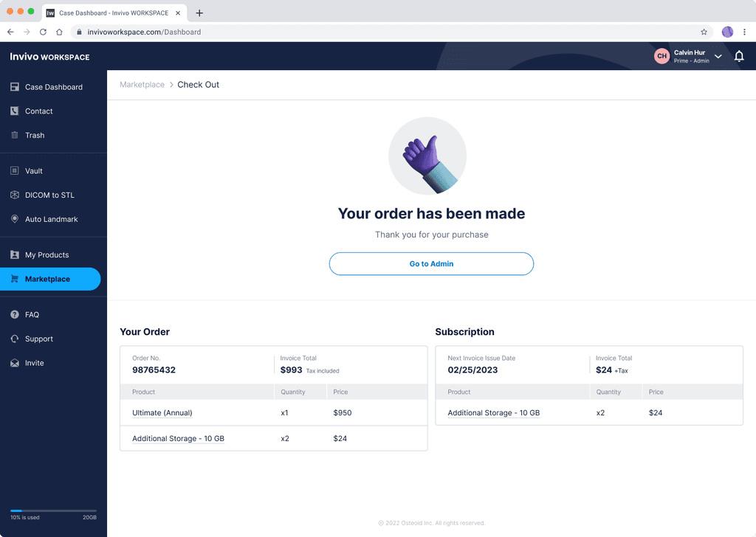756x537 pixels.
Task: Click the $24 +Tax subscription total
Action: pyautogui.click(x=612, y=370)
